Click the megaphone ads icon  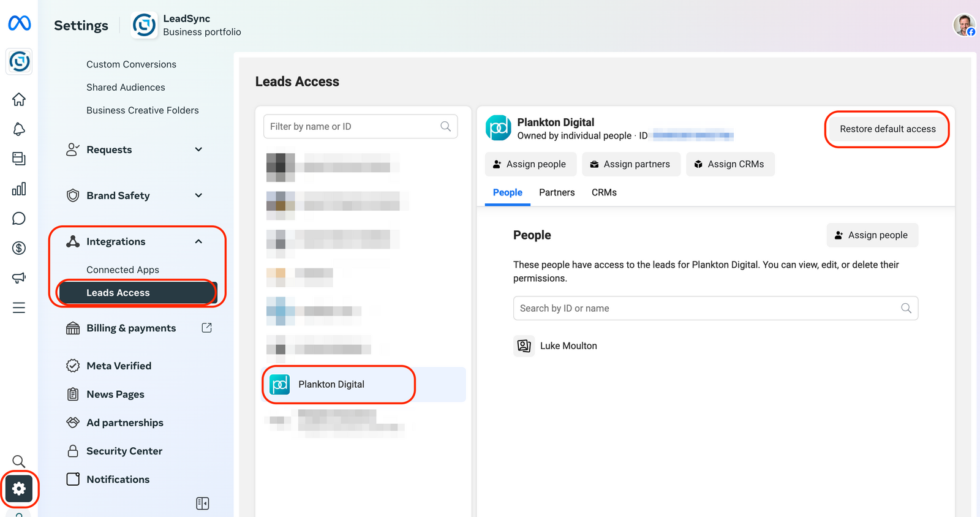click(19, 277)
